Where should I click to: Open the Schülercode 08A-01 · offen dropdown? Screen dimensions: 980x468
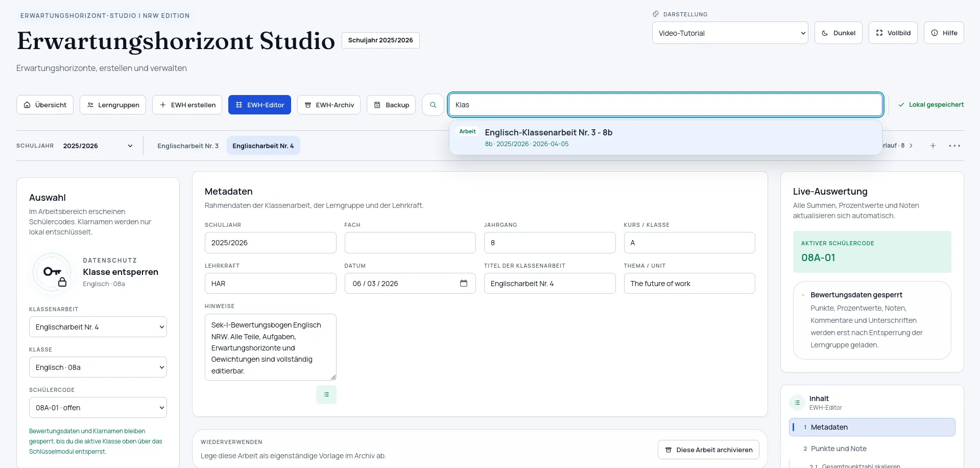pos(98,408)
